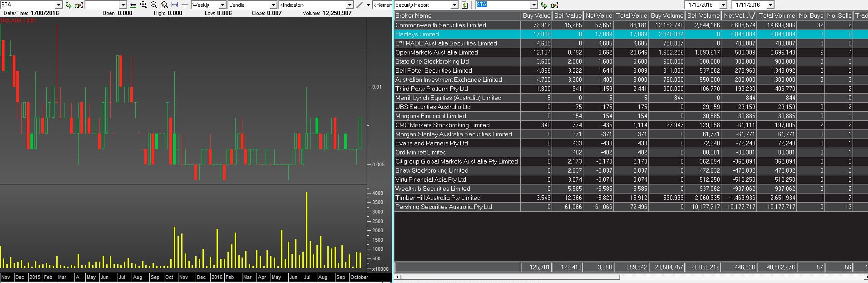This screenshot has width=868, height=283.
Task: Select the Commonwealth Securities Limited row
Action: pyautogui.click(x=631, y=25)
